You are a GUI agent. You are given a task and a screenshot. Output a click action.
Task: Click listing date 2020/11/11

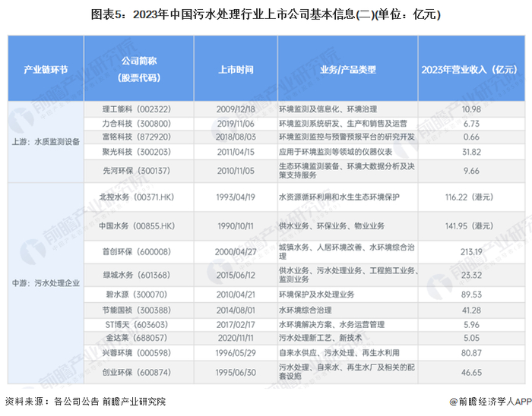click(236, 338)
